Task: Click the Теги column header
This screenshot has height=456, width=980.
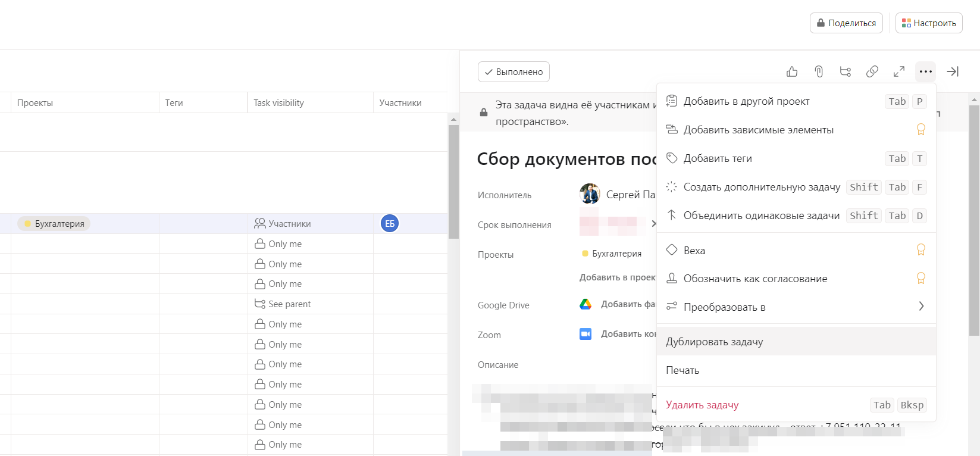Action: [x=203, y=103]
